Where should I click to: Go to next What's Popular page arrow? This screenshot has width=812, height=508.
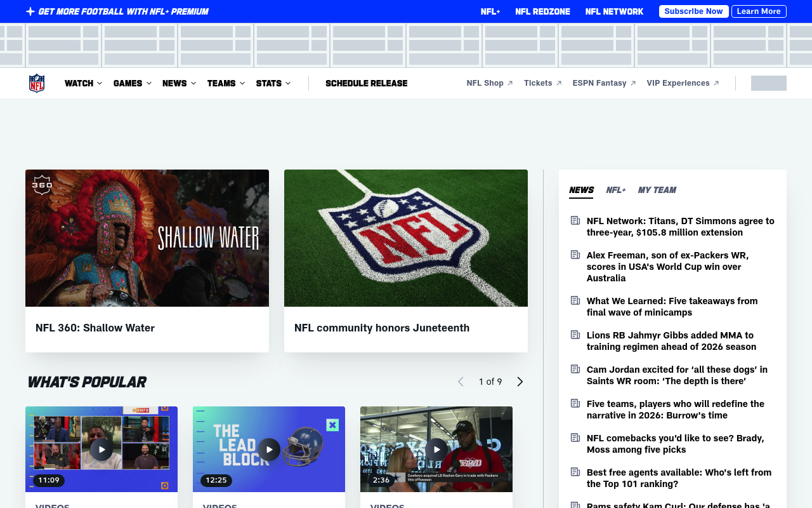tap(520, 382)
